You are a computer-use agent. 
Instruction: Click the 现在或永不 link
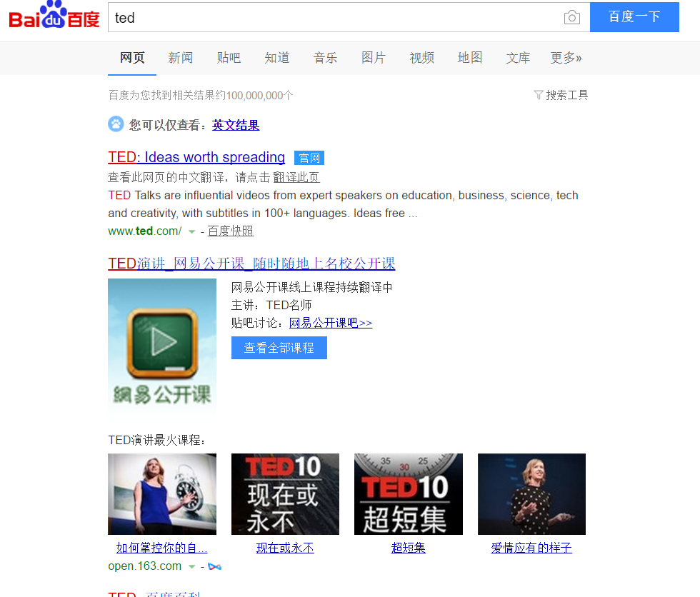click(285, 548)
